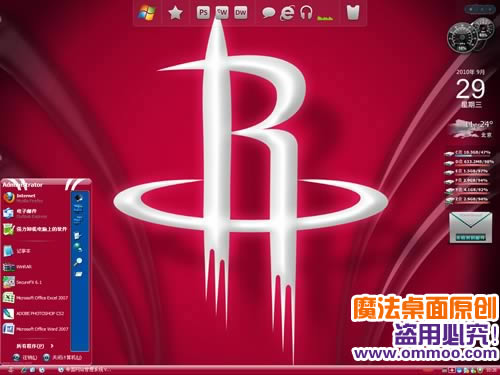Click the calendar date 29 gadget
500x375 pixels.
coord(471,89)
